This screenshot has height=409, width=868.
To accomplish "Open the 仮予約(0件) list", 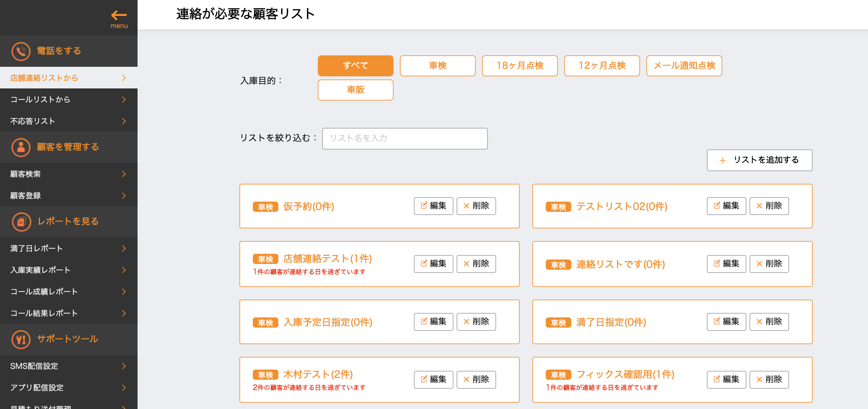I will [308, 206].
